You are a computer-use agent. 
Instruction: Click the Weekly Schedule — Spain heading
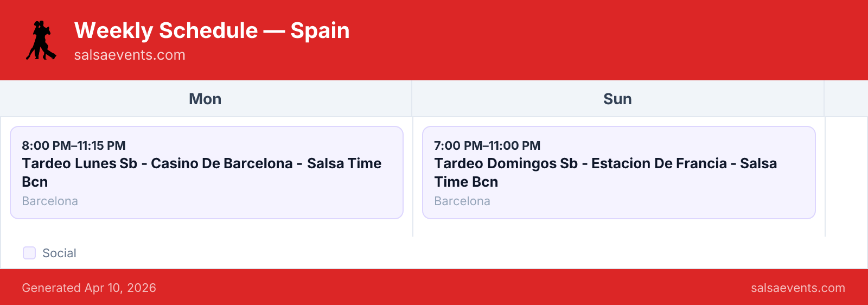pyautogui.click(x=212, y=30)
